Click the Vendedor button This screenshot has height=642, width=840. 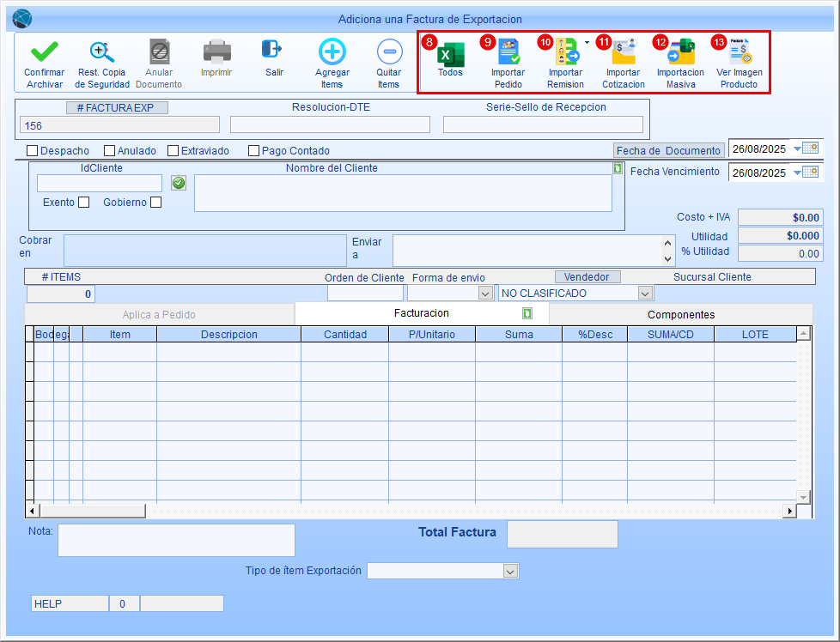click(587, 277)
